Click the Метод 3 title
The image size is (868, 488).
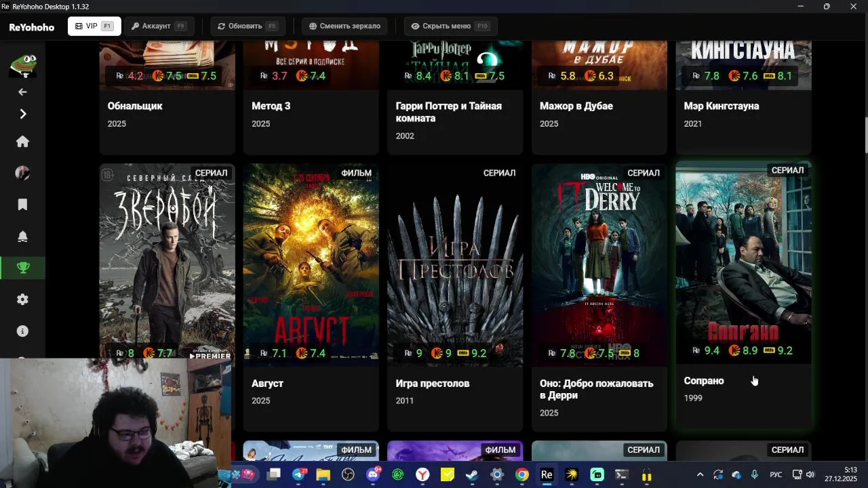pyautogui.click(x=271, y=106)
